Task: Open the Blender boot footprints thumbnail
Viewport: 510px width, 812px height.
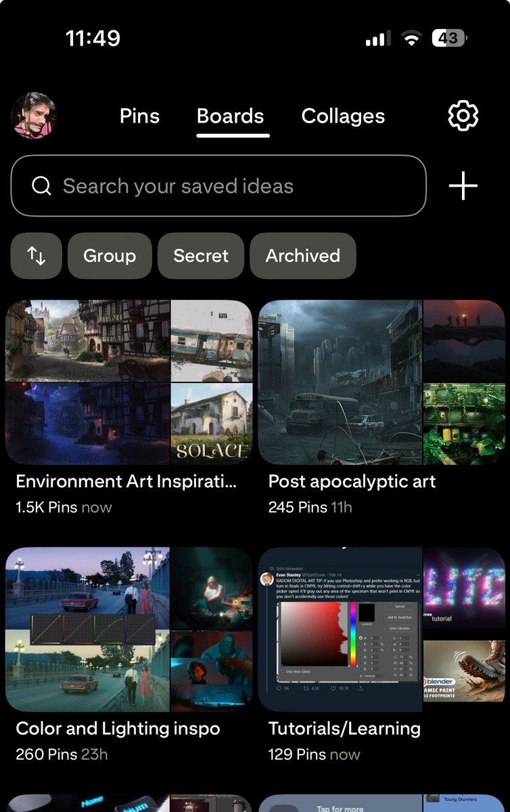Action: (x=464, y=671)
